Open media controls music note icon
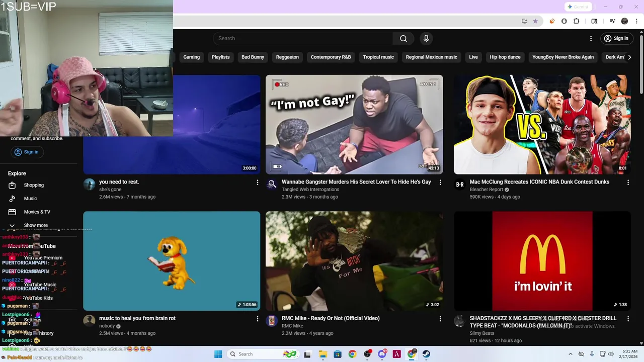Image resolution: width=644 pixels, height=362 pixels. pos(612,21)
